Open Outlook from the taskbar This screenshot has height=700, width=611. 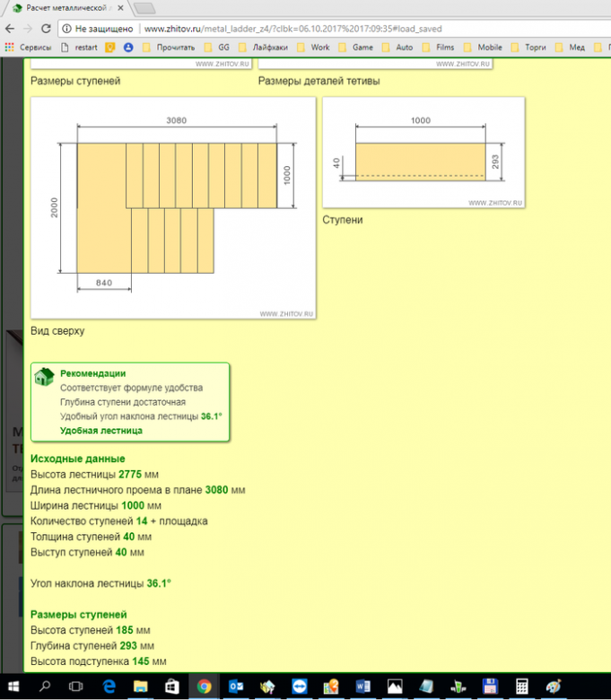[237, 687]
